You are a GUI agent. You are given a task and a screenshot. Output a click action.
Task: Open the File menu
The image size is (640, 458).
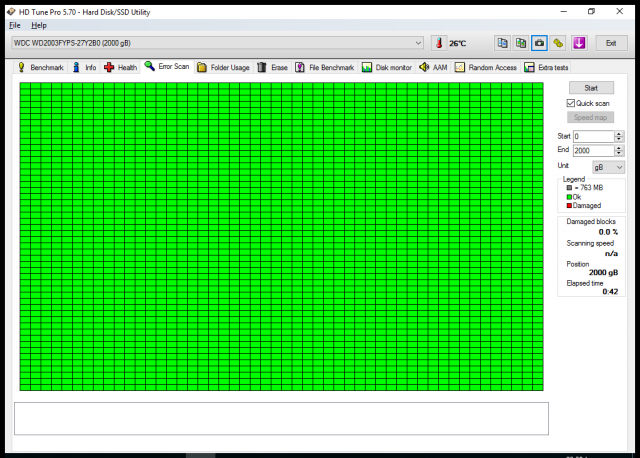tap(14, 24)
